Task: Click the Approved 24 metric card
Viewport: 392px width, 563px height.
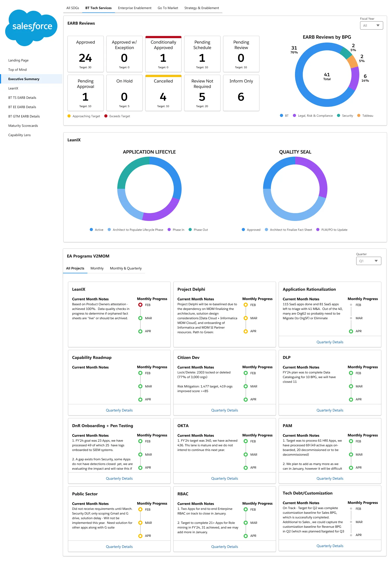Action: (86, 54)
